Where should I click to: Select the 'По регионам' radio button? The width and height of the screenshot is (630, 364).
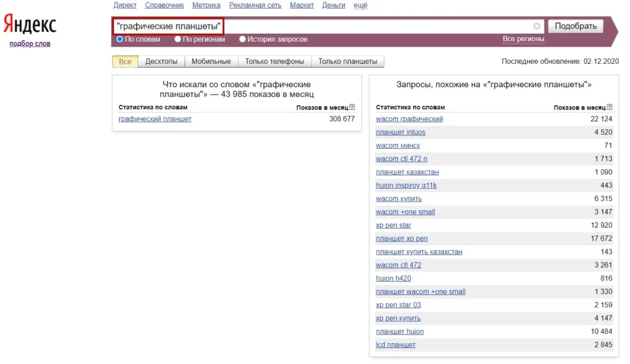click(x=178, y=39)
